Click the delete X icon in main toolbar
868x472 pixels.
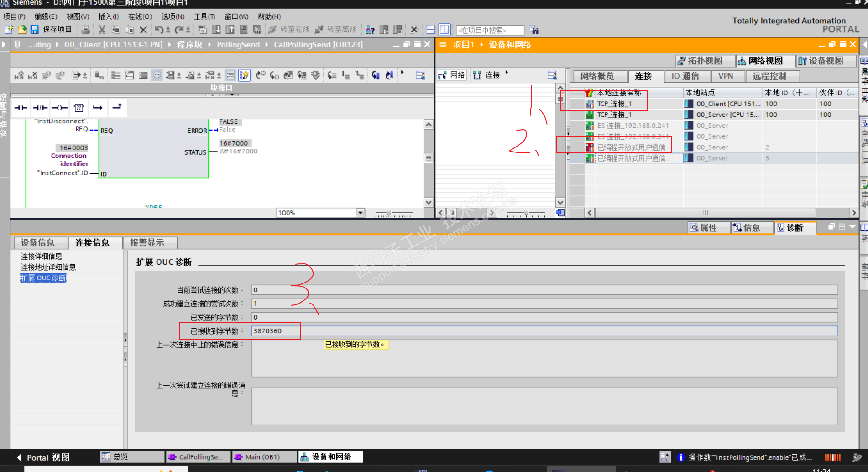143,30
